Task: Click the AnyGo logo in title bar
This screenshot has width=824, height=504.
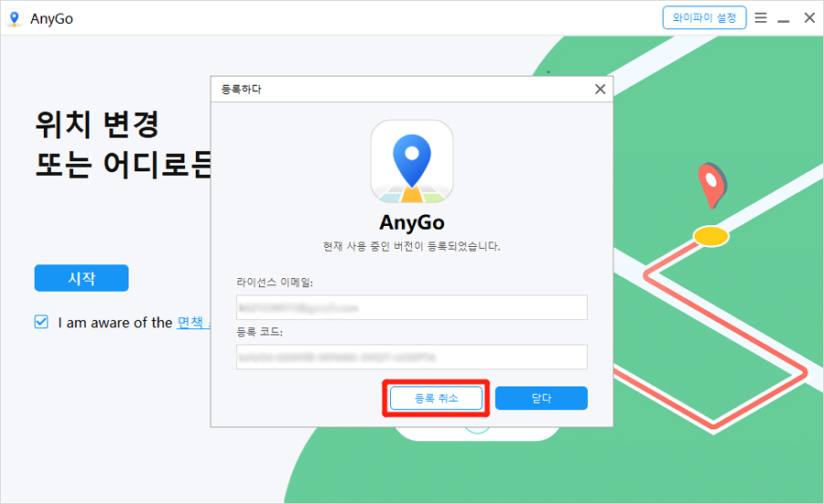Action: pos(14,18)
